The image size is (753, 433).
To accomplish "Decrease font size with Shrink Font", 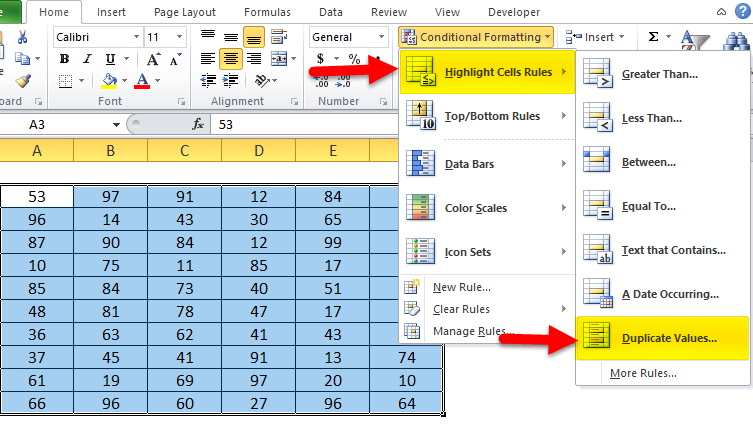I will (x=175, y=59).
